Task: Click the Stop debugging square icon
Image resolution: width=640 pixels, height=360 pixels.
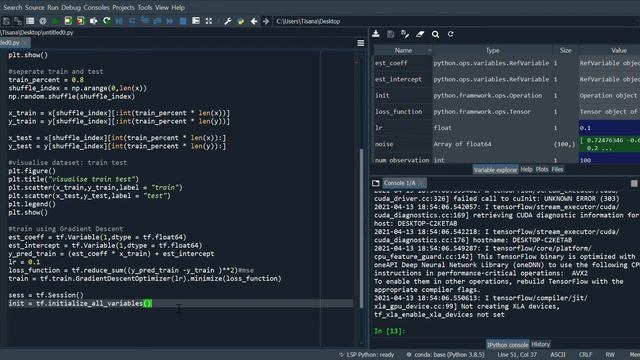Action: [183, 21]
